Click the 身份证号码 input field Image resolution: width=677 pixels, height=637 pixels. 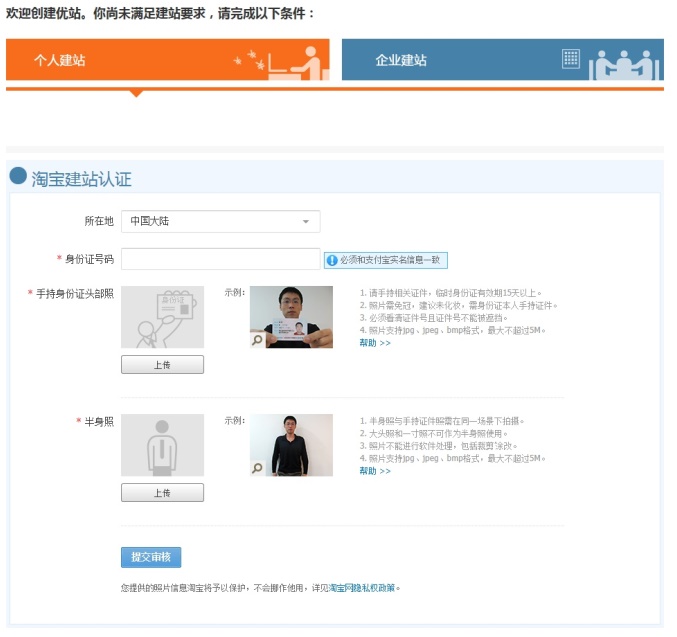pos(221,259)
